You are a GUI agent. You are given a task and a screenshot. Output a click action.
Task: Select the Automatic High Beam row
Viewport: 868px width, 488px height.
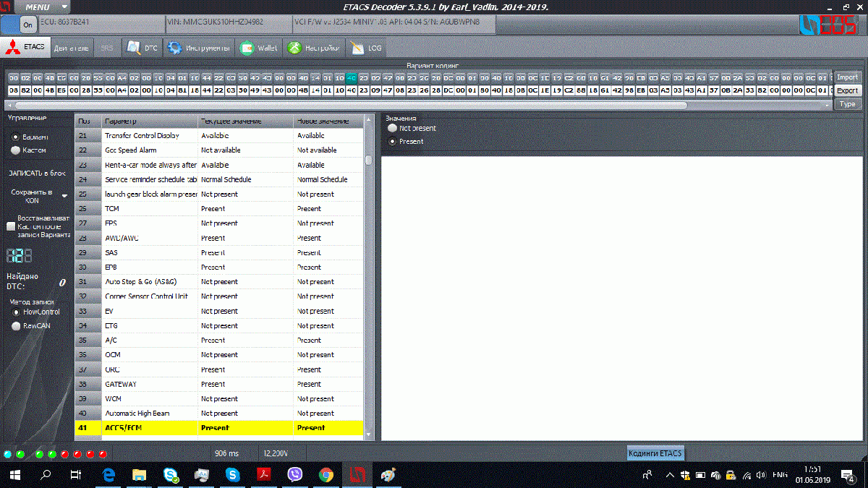219,414
